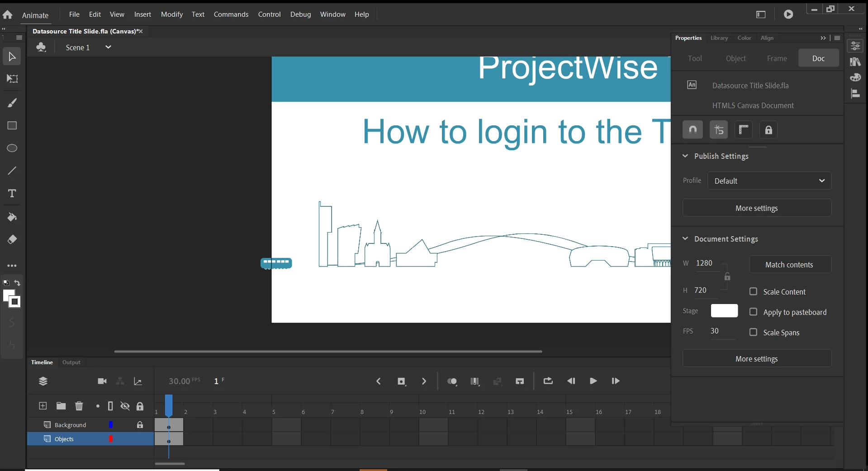Image resolution: width=868 pixels, height=471 pixels.
Task: Select the Free Transform tool
Action: [x=12, y=79]
